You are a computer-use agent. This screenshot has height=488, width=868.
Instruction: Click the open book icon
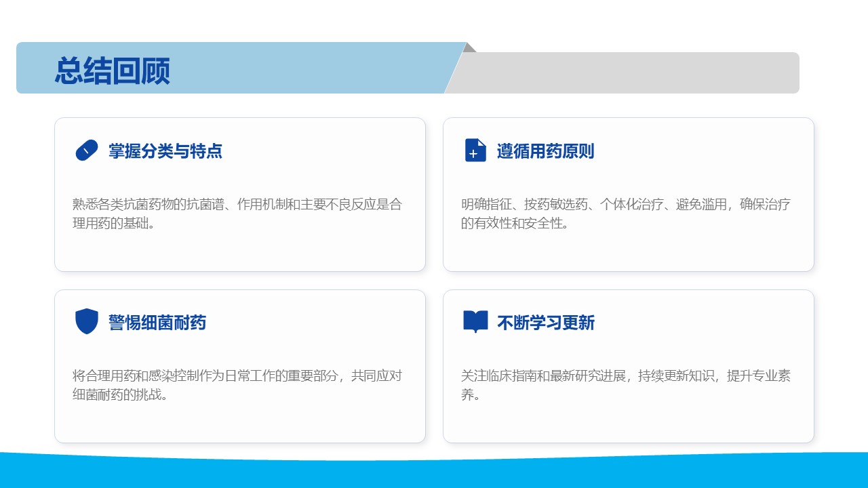475,321
